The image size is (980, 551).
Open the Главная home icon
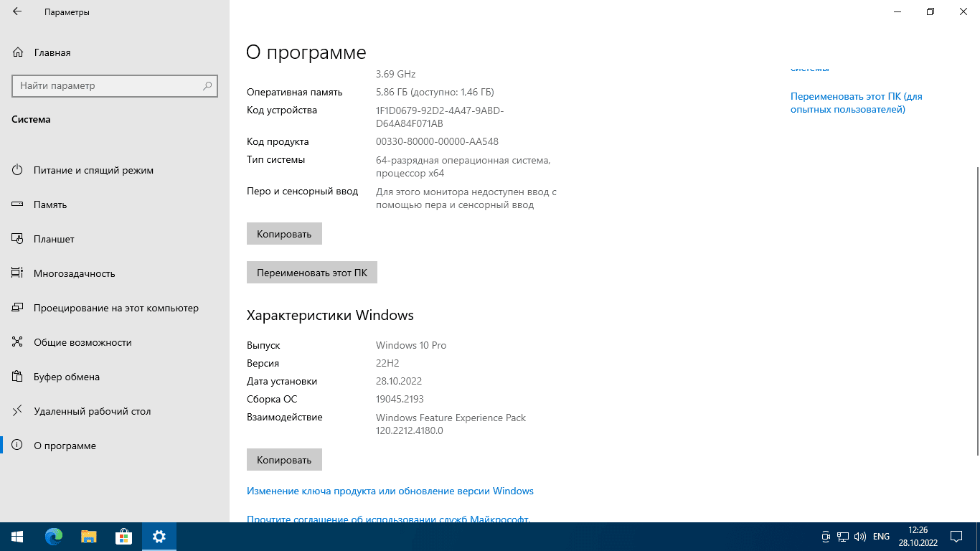click(x=18, y=52)
